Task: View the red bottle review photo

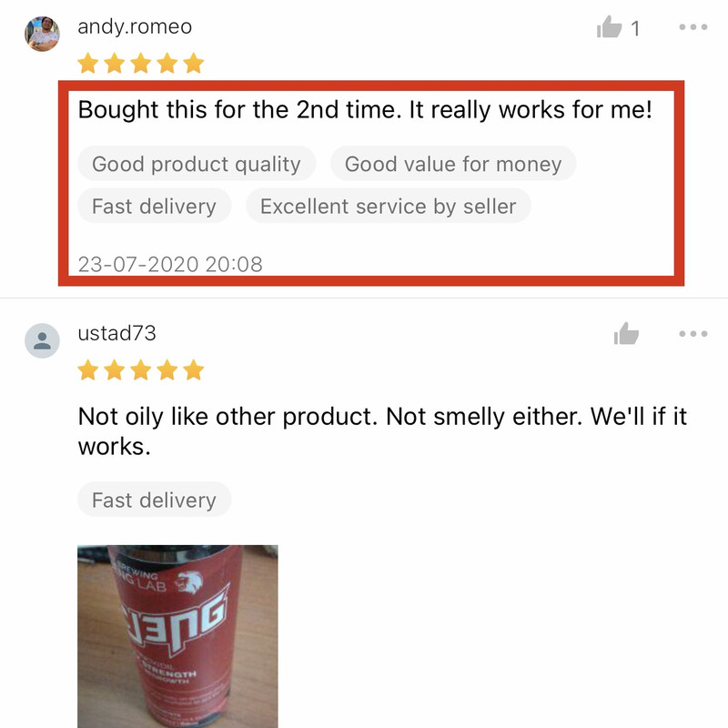Action: click(x=177, y=636)
